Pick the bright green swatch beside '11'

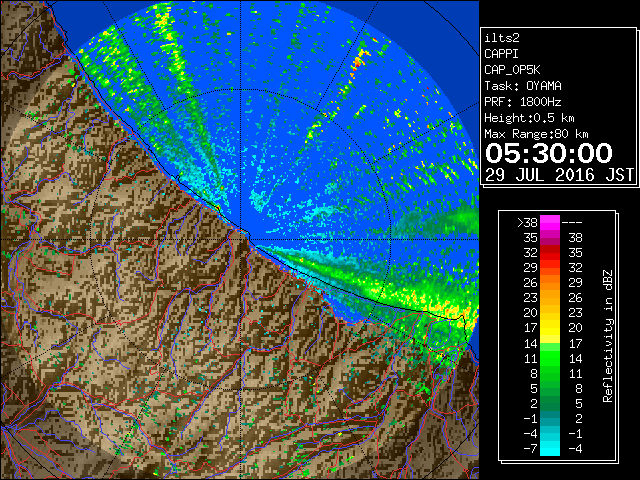coord(550,358)
